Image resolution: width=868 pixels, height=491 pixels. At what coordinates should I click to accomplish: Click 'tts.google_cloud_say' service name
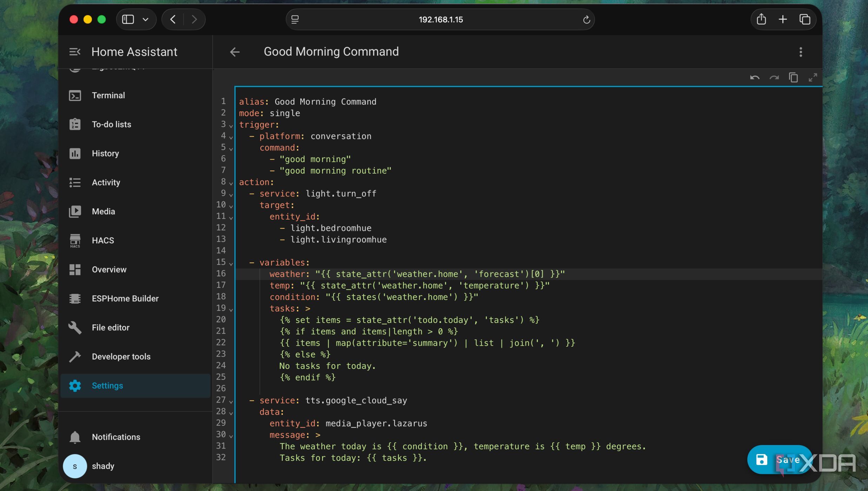356,401
